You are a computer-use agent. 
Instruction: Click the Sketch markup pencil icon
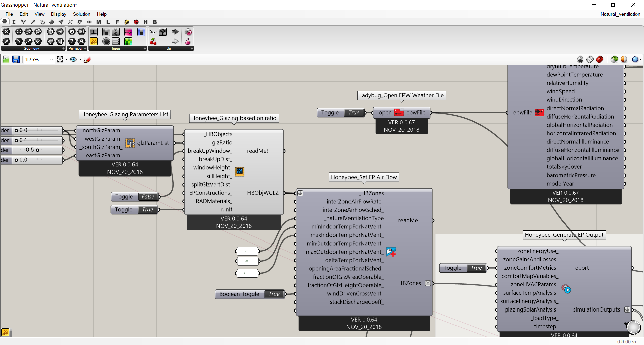(87, 59)
